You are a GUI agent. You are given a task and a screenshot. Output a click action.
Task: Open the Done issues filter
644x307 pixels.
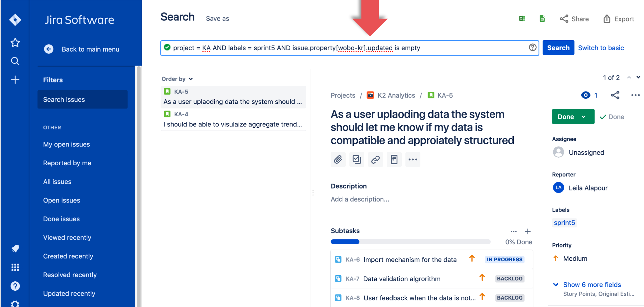(61, 219)
